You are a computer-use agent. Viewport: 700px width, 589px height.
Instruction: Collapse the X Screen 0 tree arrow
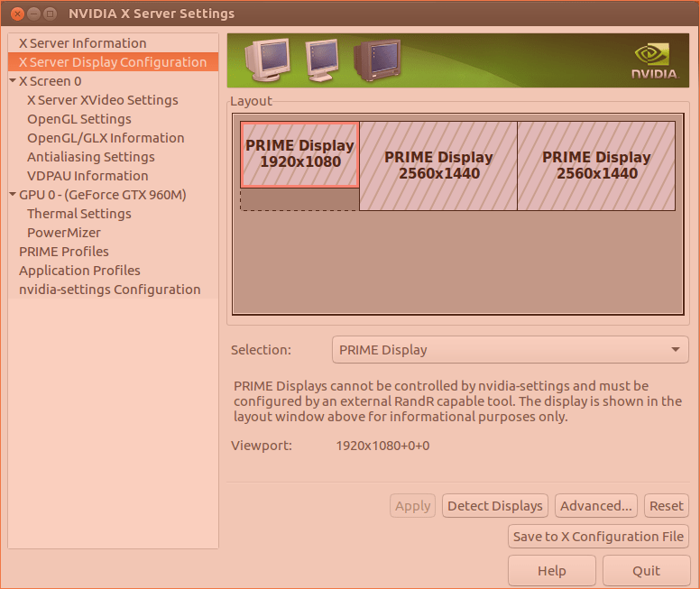[x=13, y=81]
